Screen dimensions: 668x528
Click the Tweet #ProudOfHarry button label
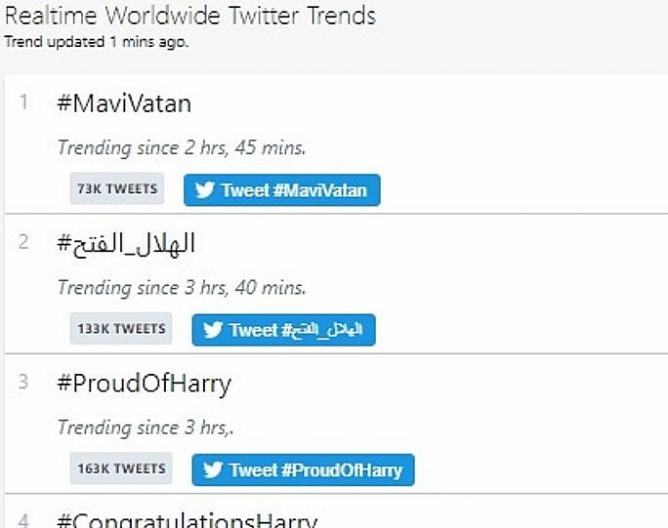(x=316, y=470)
